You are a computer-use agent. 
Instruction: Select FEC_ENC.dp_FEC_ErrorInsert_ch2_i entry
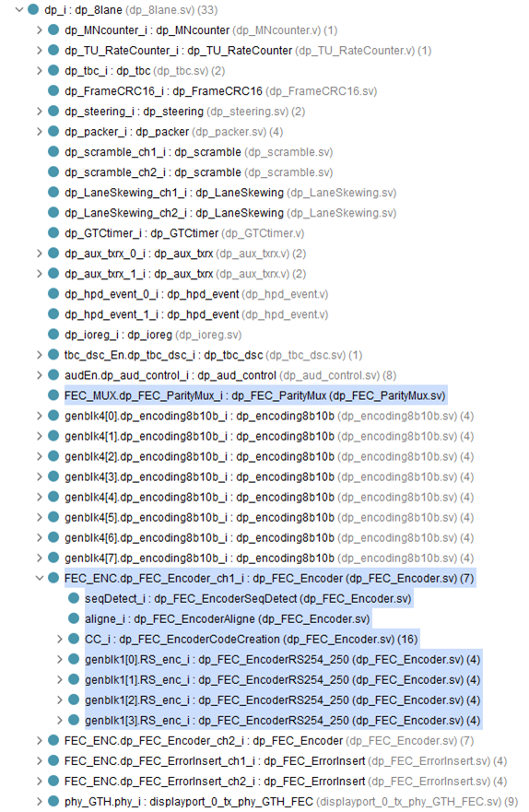coord(285,781)
